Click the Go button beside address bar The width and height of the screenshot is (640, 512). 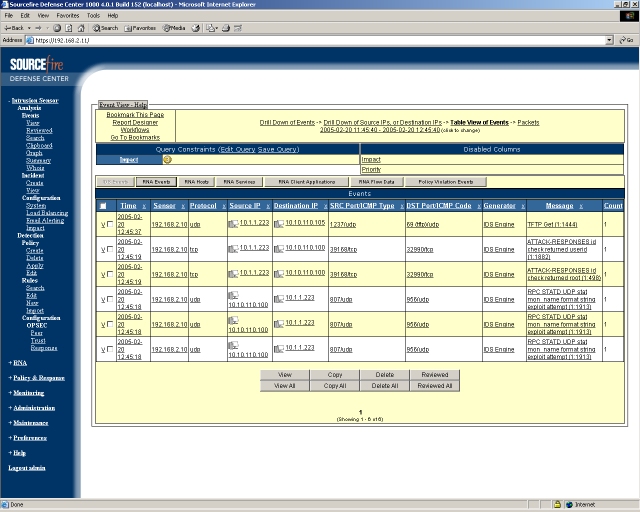click(x=626, y=40)
